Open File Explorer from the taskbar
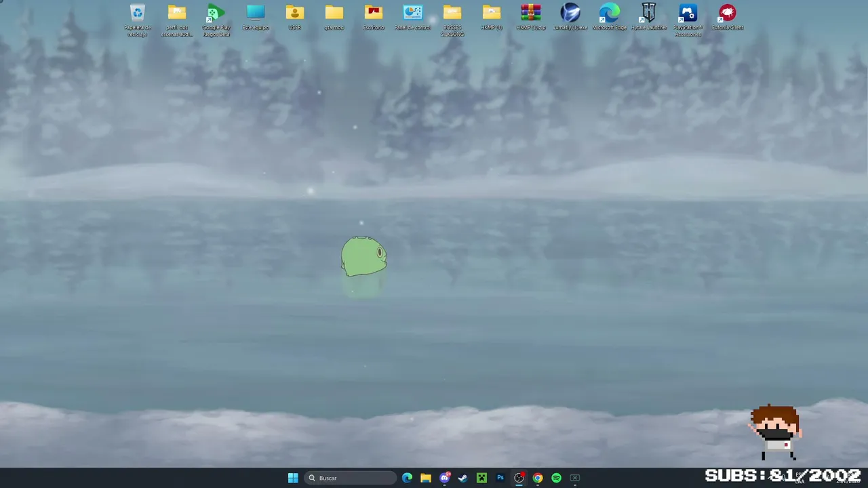868x488 pixels. (426, 478)
